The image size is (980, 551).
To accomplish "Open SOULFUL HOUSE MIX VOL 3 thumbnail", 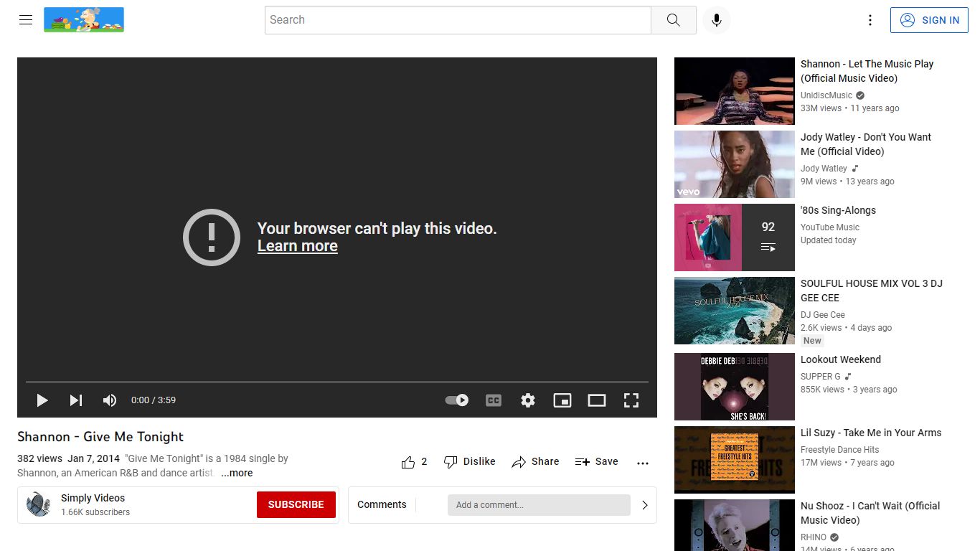I will click(x=735, y=311).
